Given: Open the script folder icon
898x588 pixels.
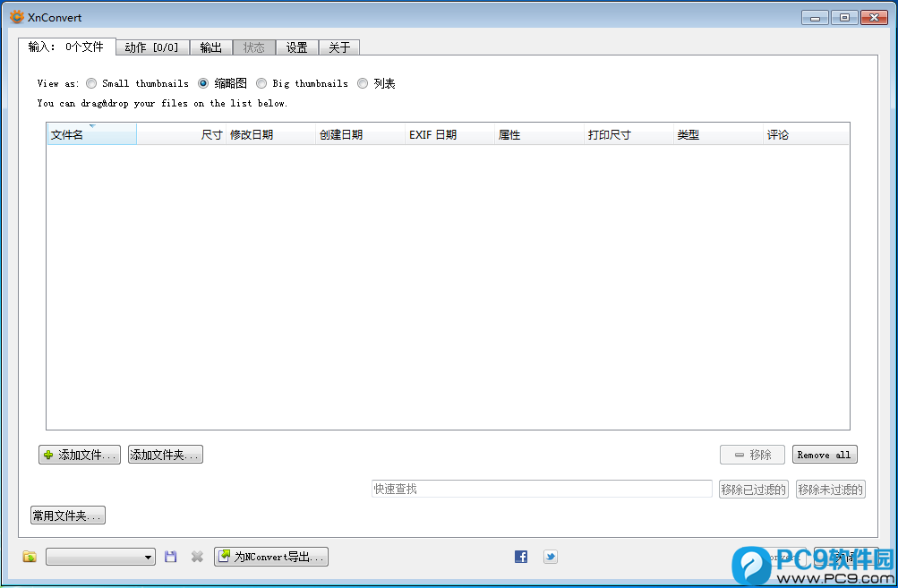Looking at the screenshot, I should pyautogui.click(x=30, y=557).
